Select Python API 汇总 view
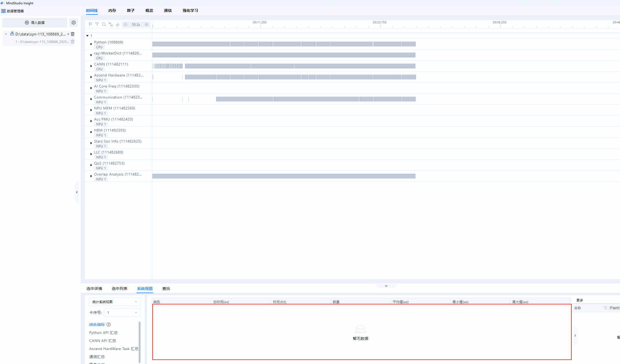The width and height of the screenshot is (620, 364). pos(103,333)
